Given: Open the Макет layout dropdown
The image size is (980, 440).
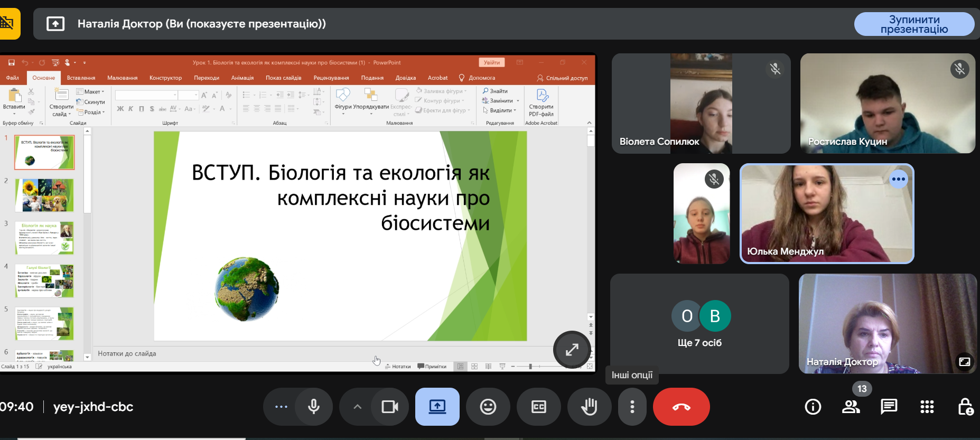Looking at the screenshot, I should click(90, 91).
